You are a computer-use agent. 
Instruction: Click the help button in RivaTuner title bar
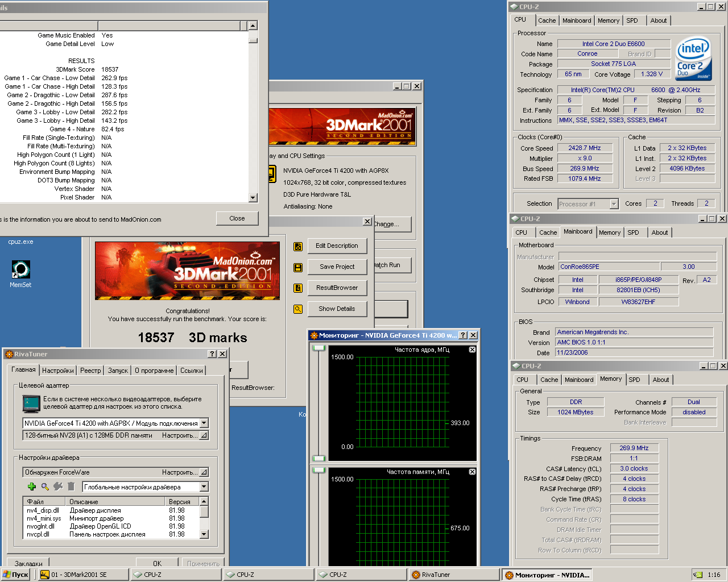[212, 354]
